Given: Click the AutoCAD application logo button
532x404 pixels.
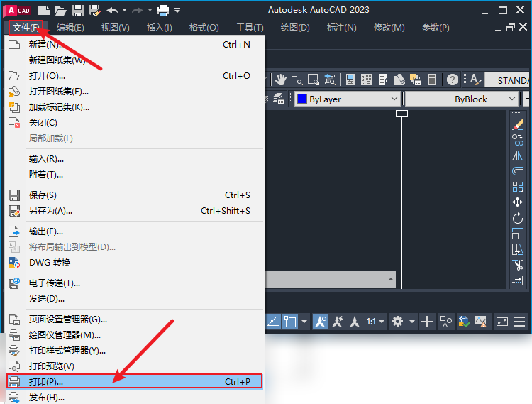Looking at the screenshot, I should pyautogui.click(x=18, y=11).
